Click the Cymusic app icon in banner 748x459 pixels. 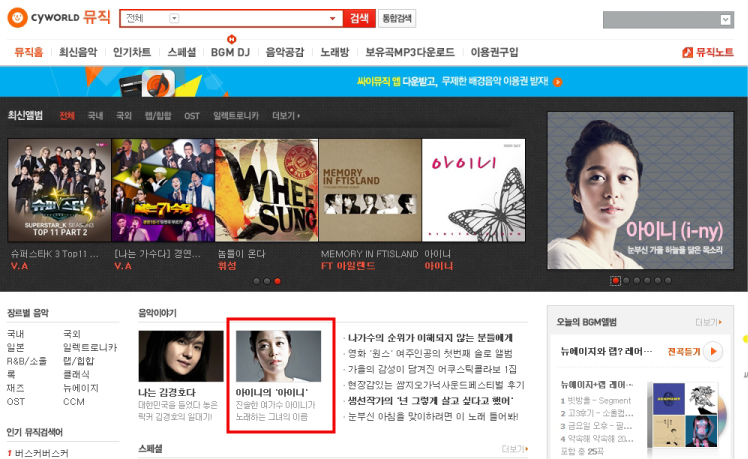coord(158,83)
